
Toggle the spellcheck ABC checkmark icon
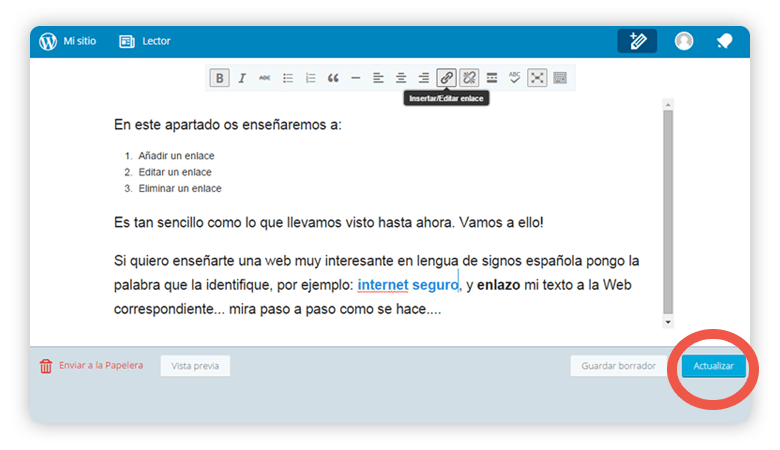(514, 78)
